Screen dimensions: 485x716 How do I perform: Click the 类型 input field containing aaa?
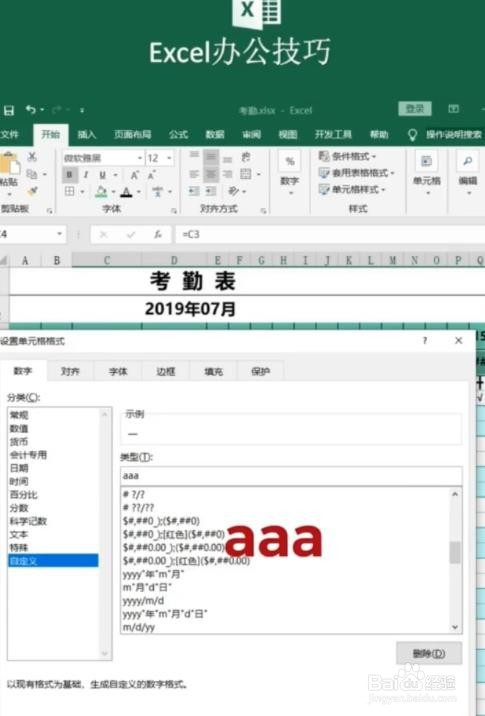click(x=291, y=476)
